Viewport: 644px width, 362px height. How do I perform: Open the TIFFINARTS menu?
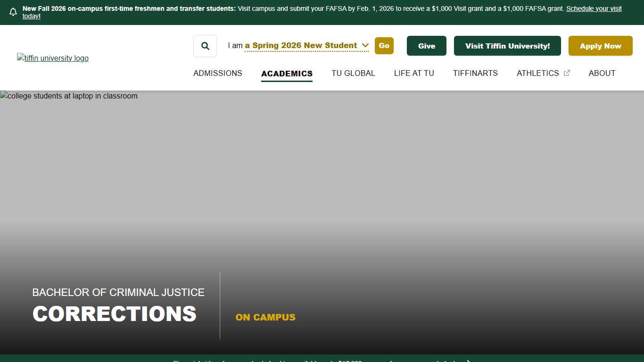(x=475, y=73)
